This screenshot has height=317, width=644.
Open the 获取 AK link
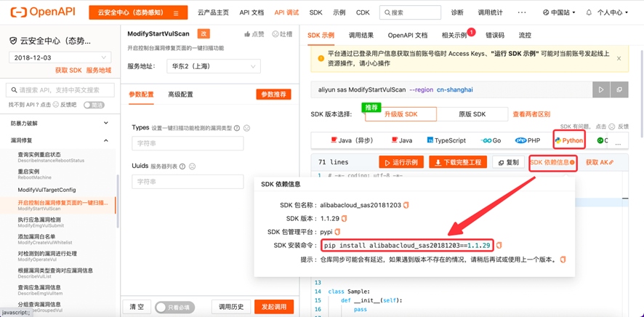point(600,162)
